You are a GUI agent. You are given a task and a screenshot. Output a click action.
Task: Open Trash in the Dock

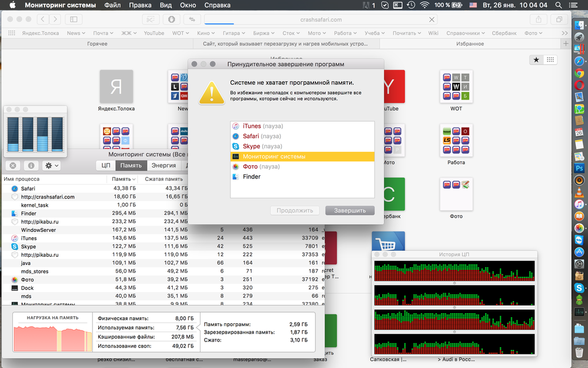[579, 353]
